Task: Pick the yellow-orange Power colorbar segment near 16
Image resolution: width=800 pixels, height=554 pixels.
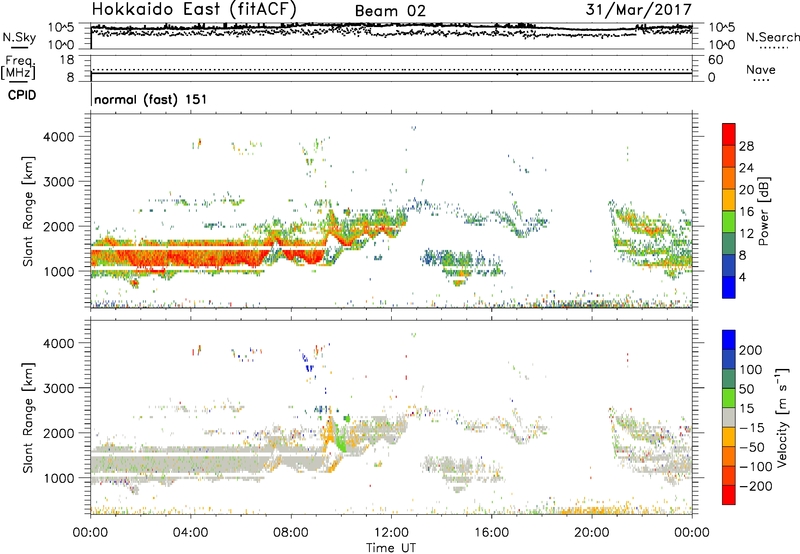Action: coord(729,200)
